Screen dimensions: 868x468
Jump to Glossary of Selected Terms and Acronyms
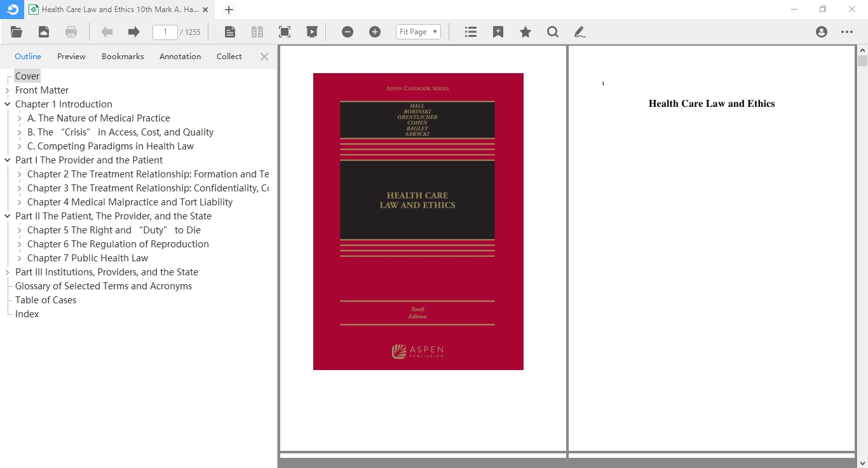pyautogui.click(x=104, y=286)
